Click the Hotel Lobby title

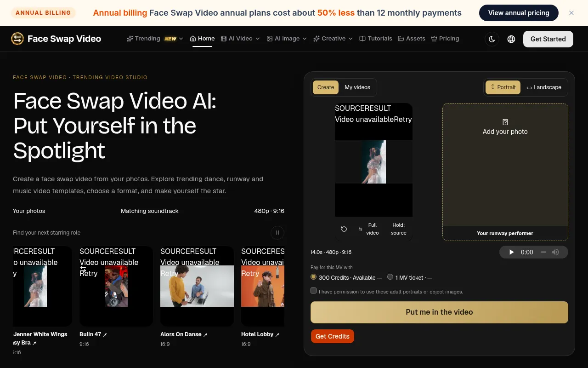click(257, 334)
